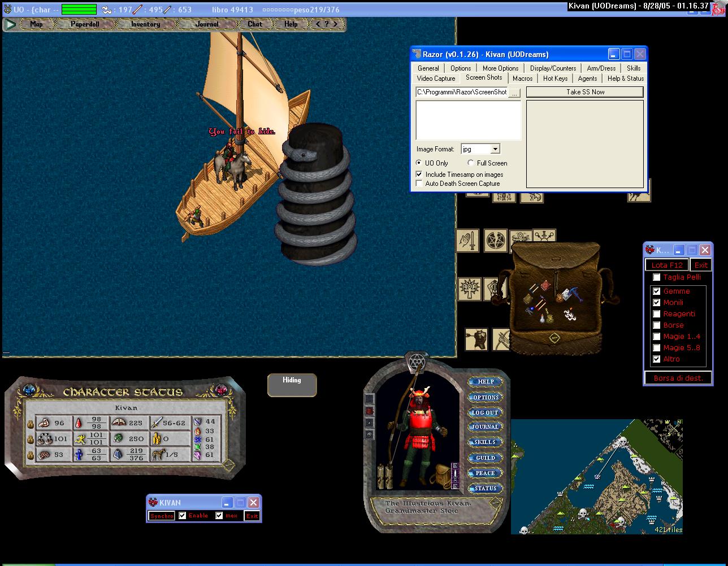The height and width of the screenshot is (566, 728).
Task: Click HELP on the paperdoll
Action: 486,382
